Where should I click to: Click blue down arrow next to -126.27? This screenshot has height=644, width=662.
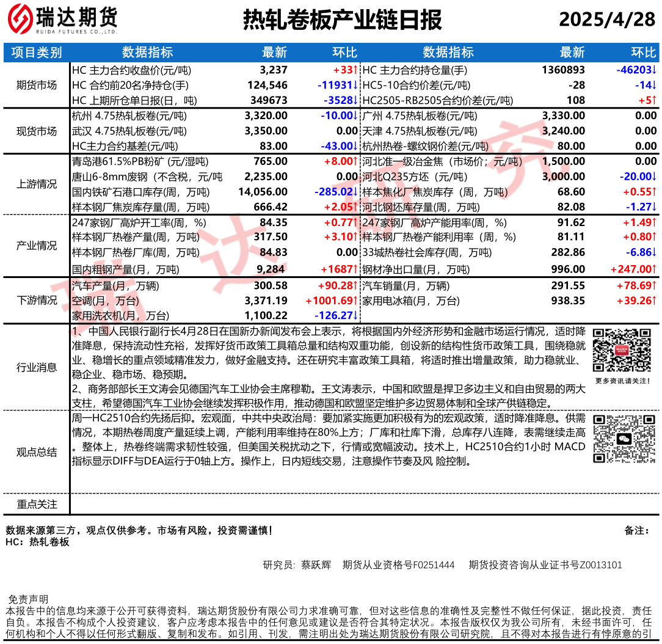pyautogui.click(x=354, y=315)
